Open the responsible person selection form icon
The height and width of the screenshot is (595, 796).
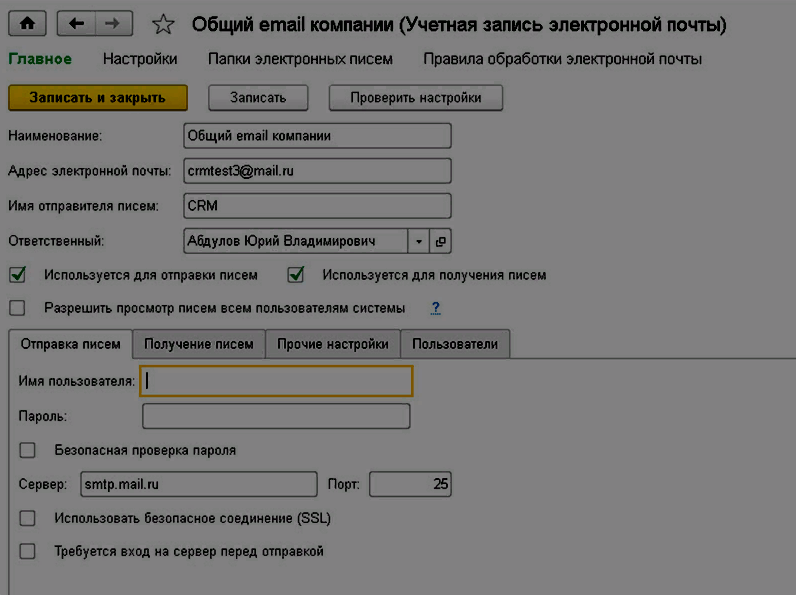(441, 241)
